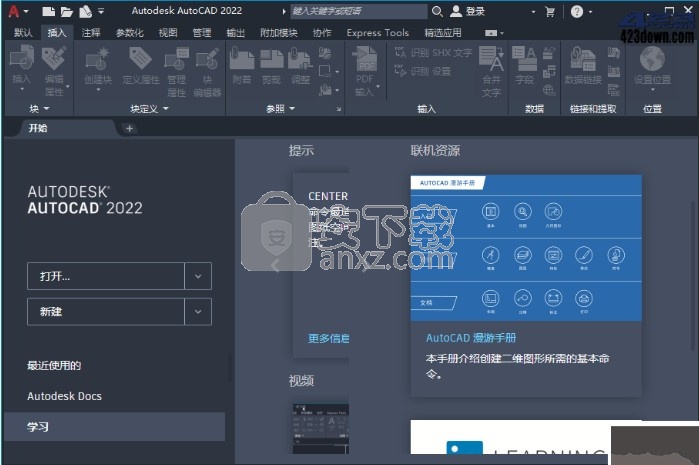Click the Open folder quick access icon
The width and height of the screenshot is (699, 465).
(x=66, y=12)
